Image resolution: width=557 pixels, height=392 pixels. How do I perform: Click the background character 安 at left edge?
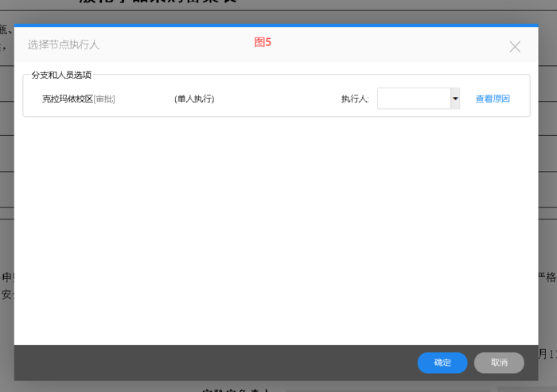6,294
